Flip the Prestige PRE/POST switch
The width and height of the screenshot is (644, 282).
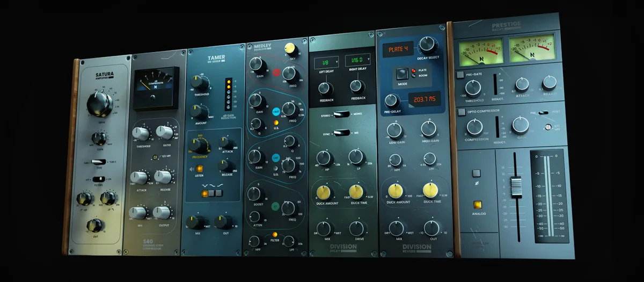(x=543, y=112)
